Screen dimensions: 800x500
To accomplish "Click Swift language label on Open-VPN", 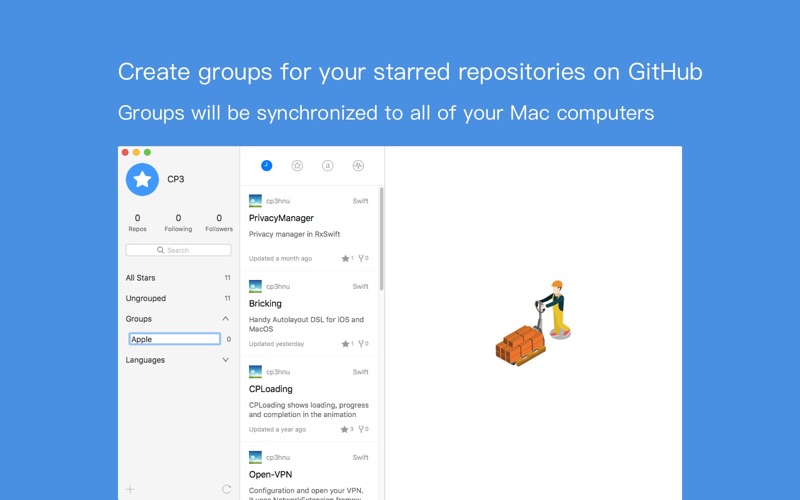I will pos(360,458).
